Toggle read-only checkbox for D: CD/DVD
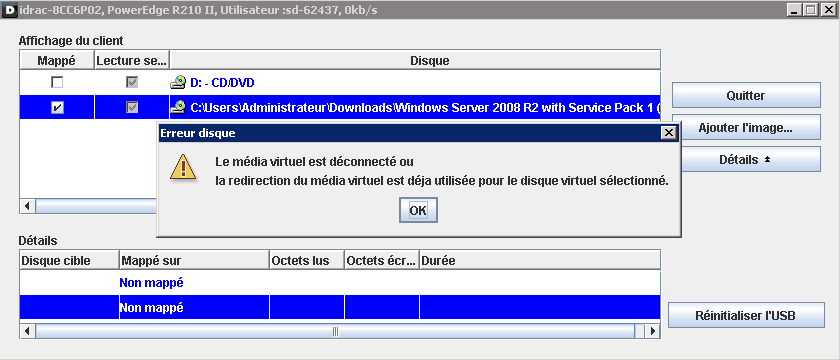Screen dimensions: 840x360 [131, 82]
